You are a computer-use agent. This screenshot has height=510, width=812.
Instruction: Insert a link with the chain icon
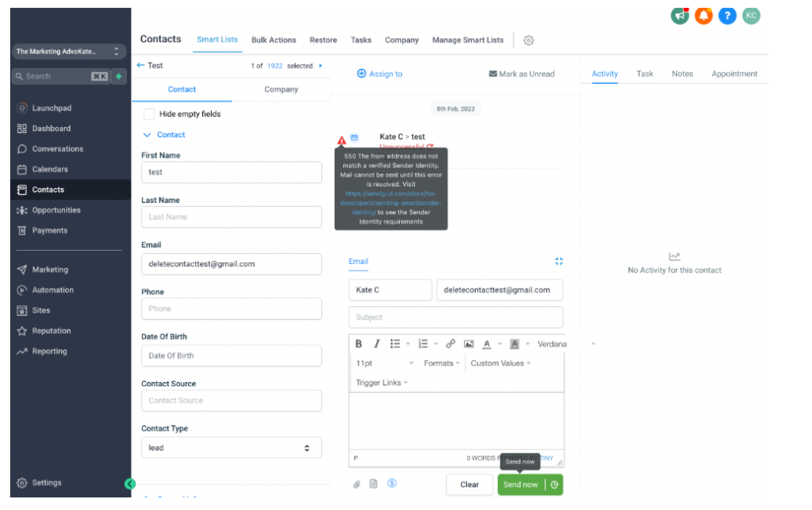(450, 343)
